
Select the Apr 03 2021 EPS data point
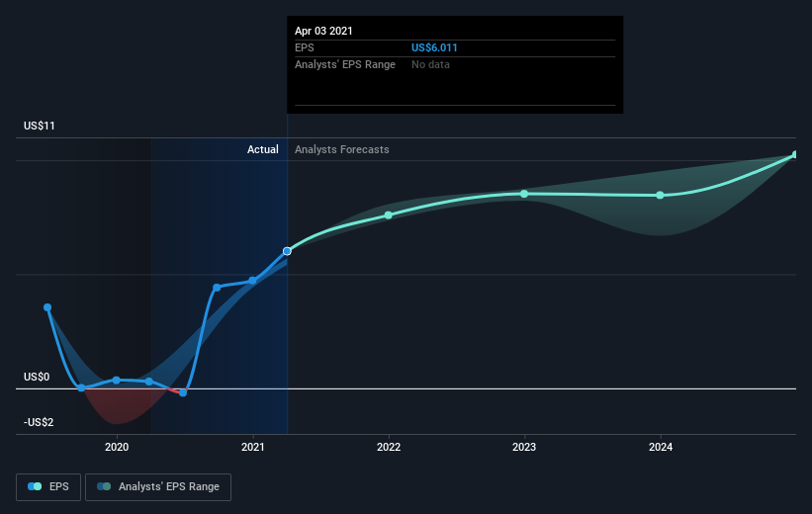[287, 251]
